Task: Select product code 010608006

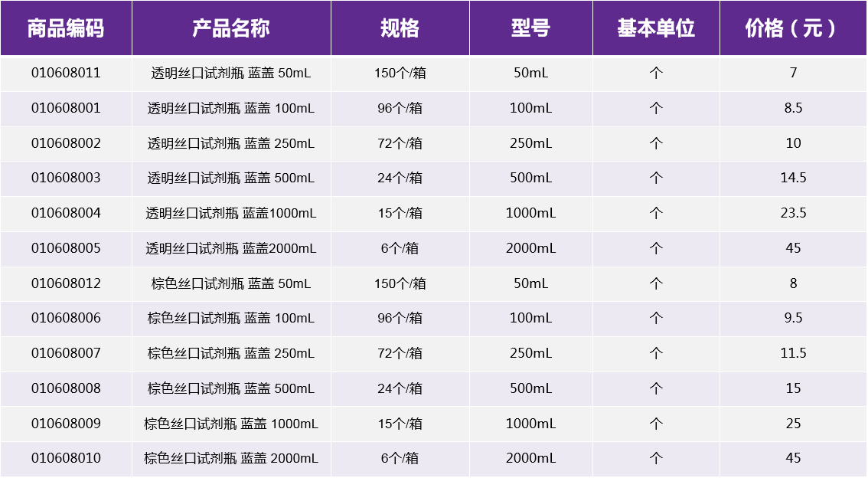Action: 66,318
